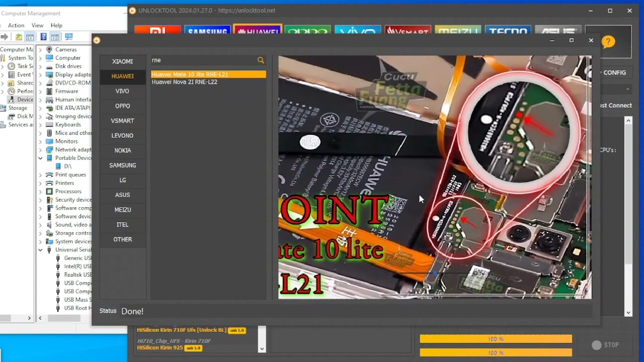The image size is (644, 362).
Task: Click the up-folder icon in Computer Management toolbar
Action: tap(19, 37)
